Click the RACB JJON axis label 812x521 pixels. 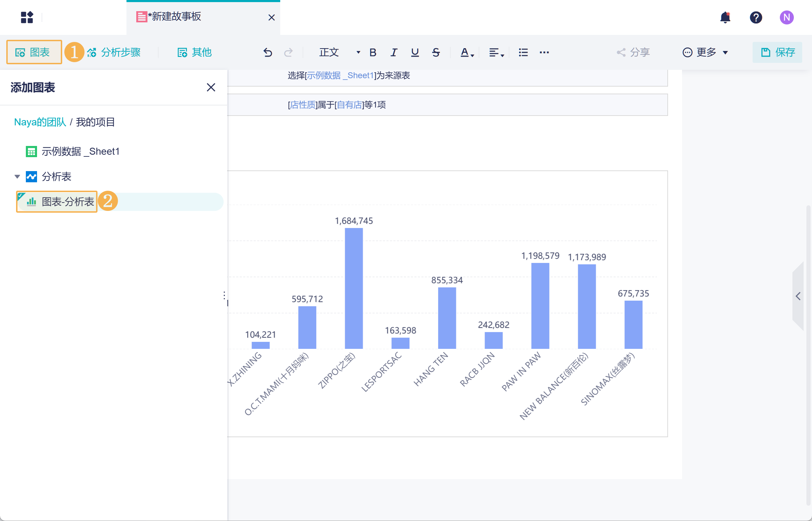tap(477, 369)
